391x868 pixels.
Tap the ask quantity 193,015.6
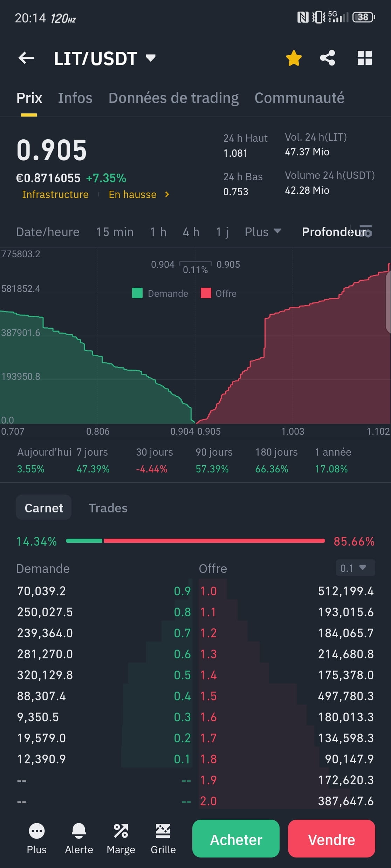click(346, 612)
